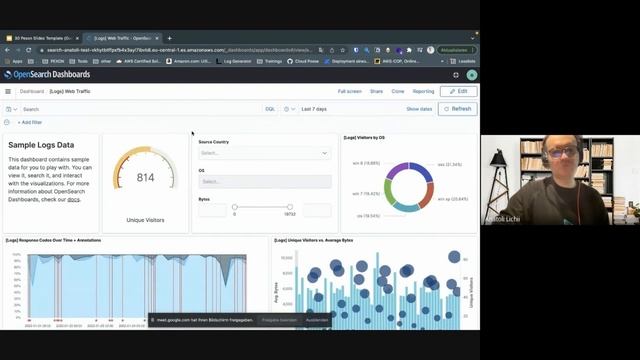Click the Bytes slider left handle
The image size is (640, 360).
tap(234, 207)
